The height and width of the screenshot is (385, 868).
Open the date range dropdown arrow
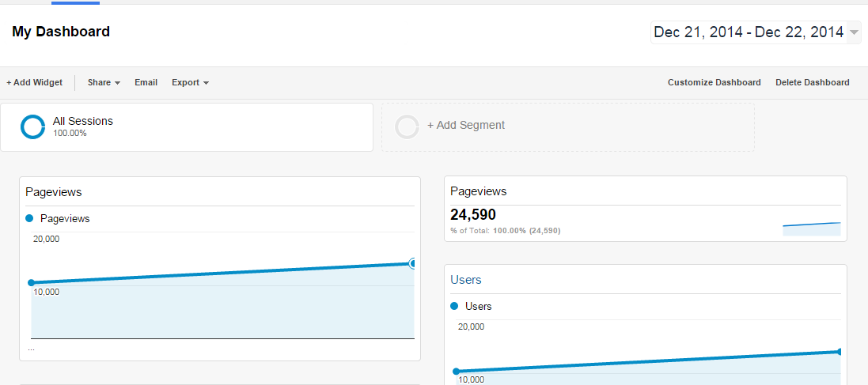click(855, 33)
